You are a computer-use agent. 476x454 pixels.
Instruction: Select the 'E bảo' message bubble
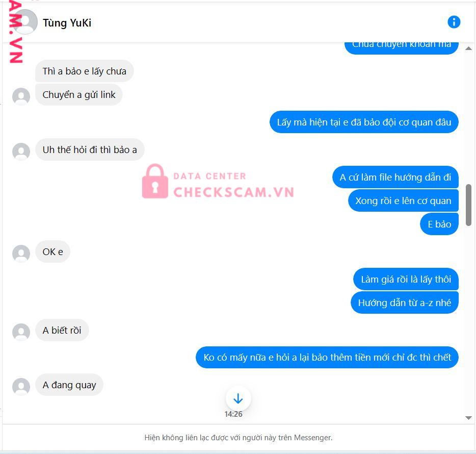[439, 224]
